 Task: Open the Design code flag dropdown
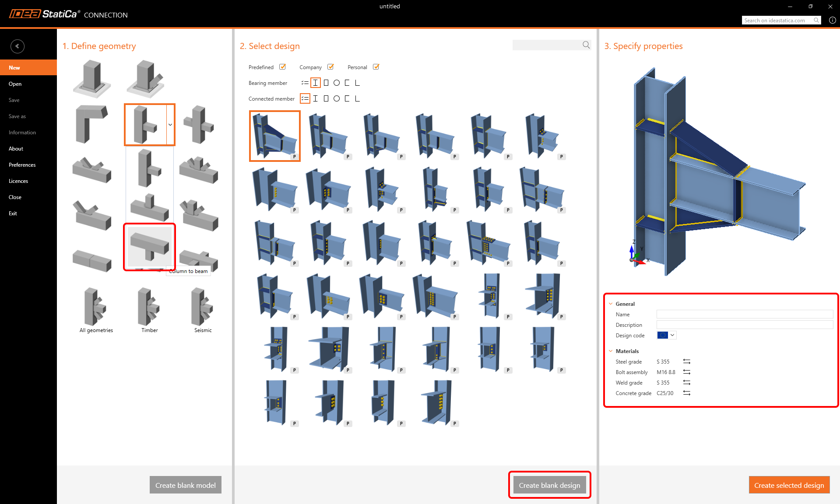pos(667,335)
